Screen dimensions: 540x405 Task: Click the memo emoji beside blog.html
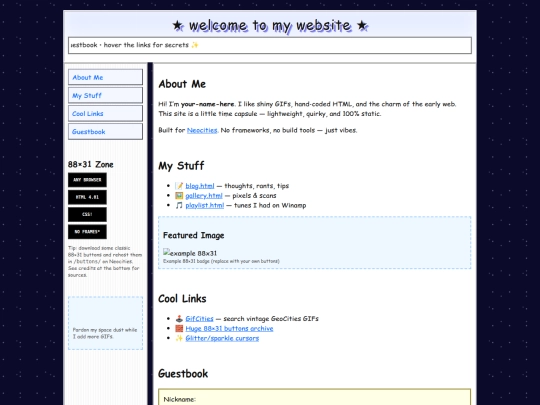179,186
